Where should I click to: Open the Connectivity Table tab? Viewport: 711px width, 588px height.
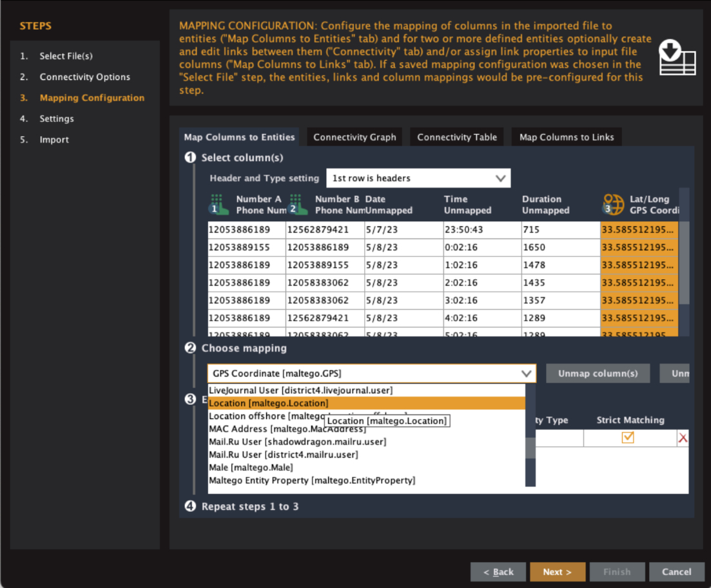click(456, 137)
